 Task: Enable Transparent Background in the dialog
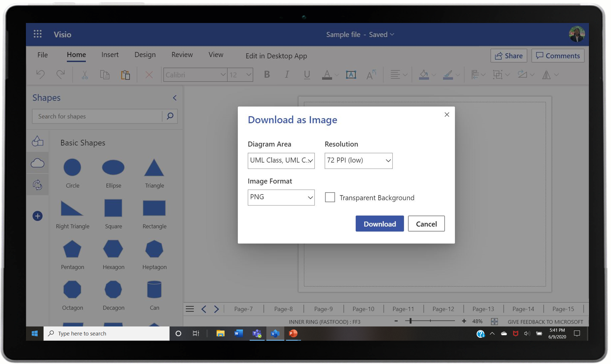330,197
